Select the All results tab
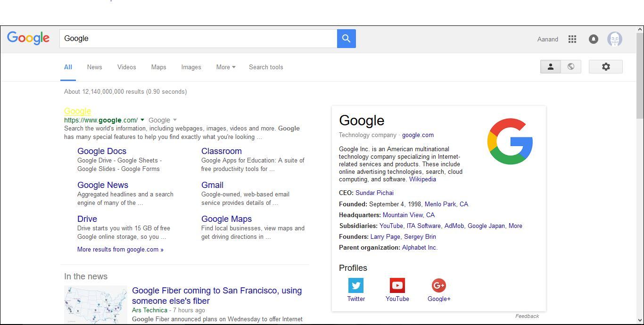Viewport: 644px width, 325px height. click(68, 67)
